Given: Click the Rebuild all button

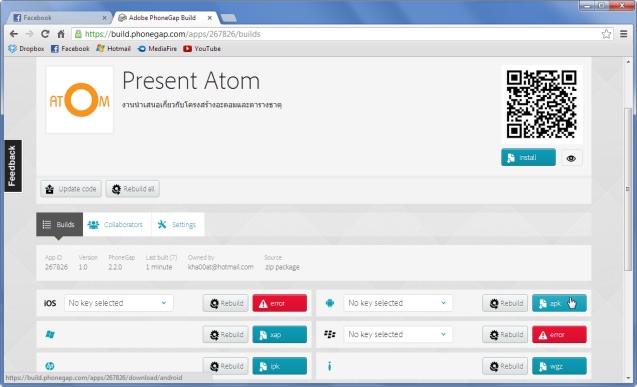Looking at the screenshot, I should (x=133, y=189).
